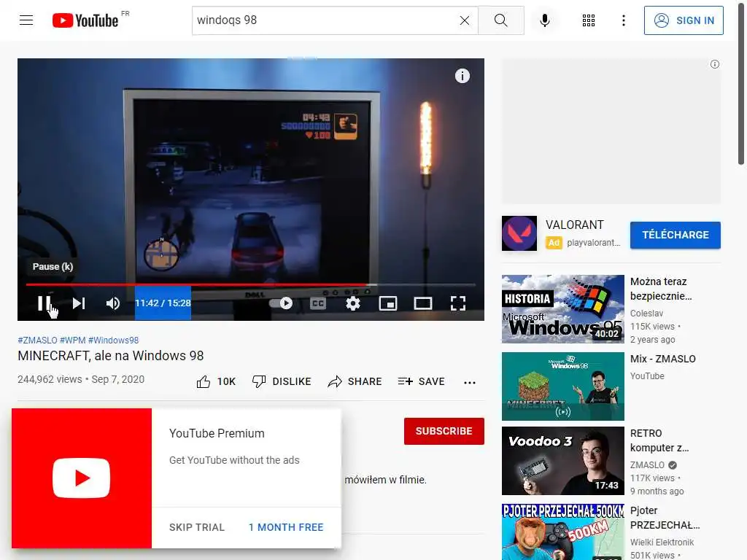Skip to the next video
Image resolution: width=747 pixels, height=560 pixels.
pos(79,303)
